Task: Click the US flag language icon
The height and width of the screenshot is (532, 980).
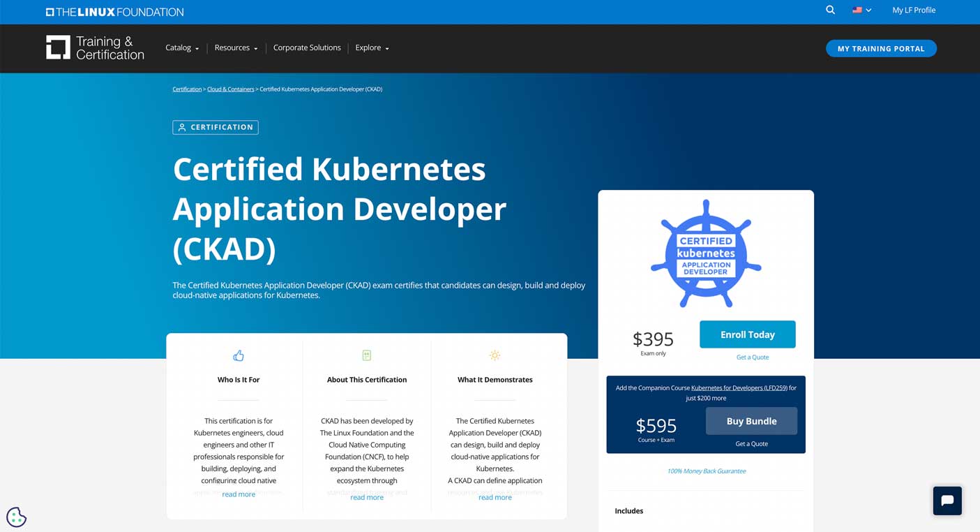Action: pyautogui.click(x=857, y=10)
